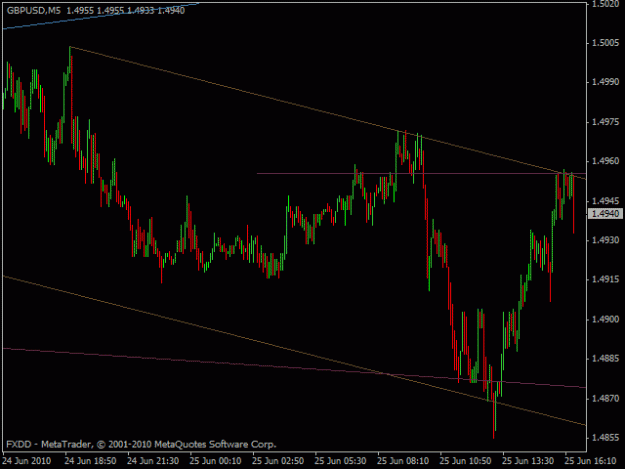The height and width of the screenshot is (469, 625).
Task: Select the horizontal purple resistance line
Action: (x=422, y=173)
